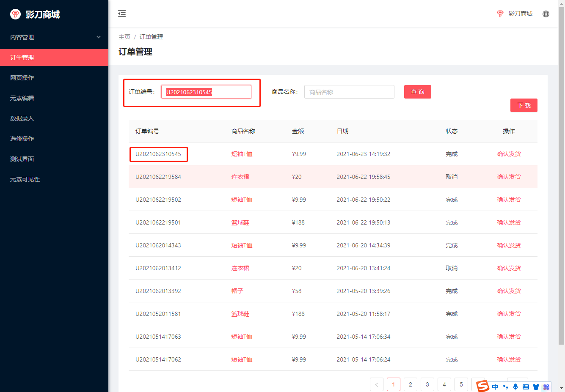The width and height of the screenshot is (565, 392).
Task: Toggle the punctuation mode in the IME bar
Action: 505,387
